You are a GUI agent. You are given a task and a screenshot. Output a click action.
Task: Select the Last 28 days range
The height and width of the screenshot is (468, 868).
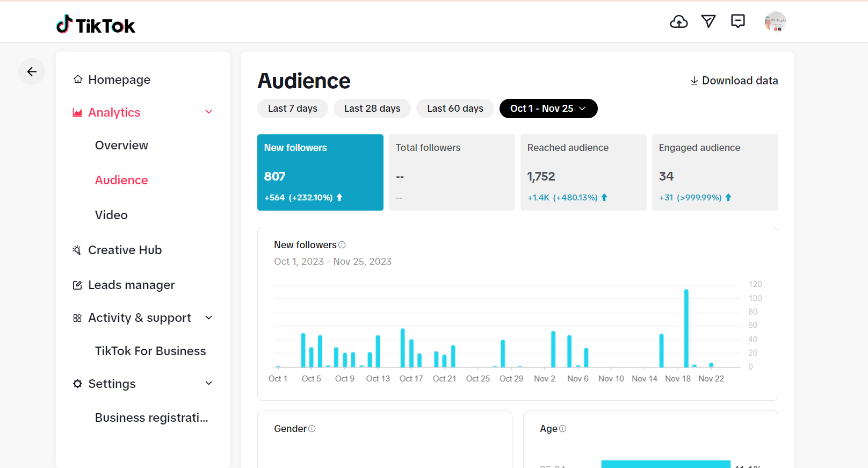click(372, 109)
